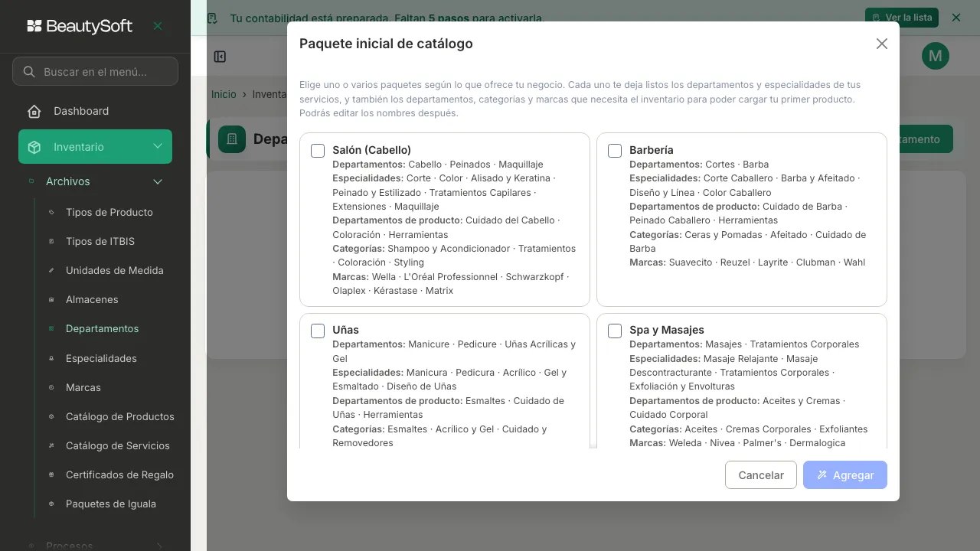Click the Marcas bullet icon
980x551 pixels.
(x=51, y=387)
